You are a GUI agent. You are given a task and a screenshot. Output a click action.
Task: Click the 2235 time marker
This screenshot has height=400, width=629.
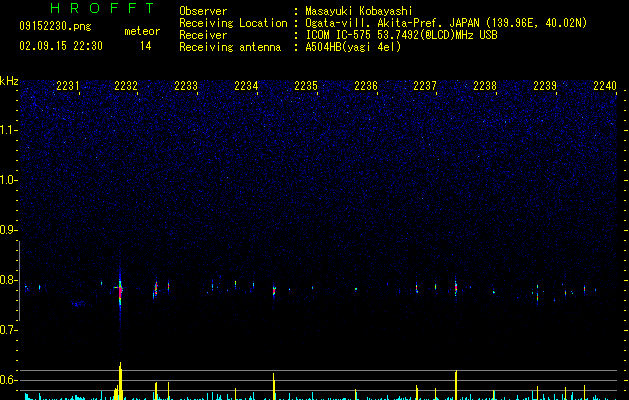coord(306,86)
